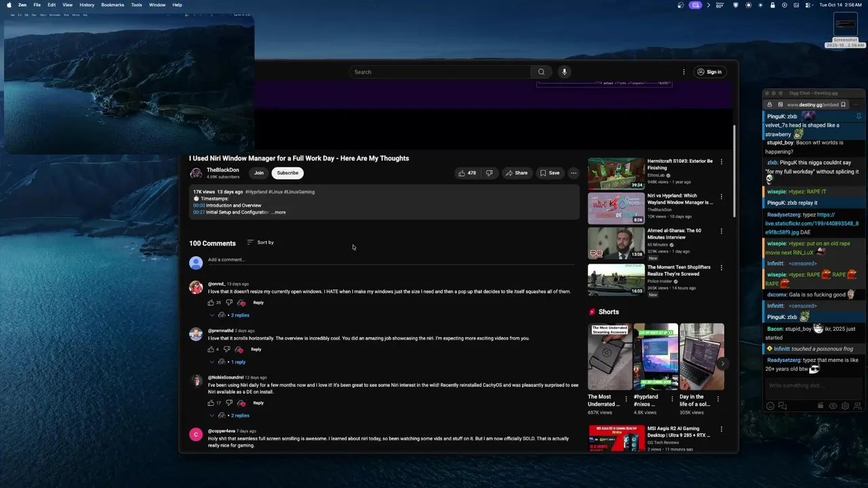Open options for Day in the life short

[x=718, y=399]
